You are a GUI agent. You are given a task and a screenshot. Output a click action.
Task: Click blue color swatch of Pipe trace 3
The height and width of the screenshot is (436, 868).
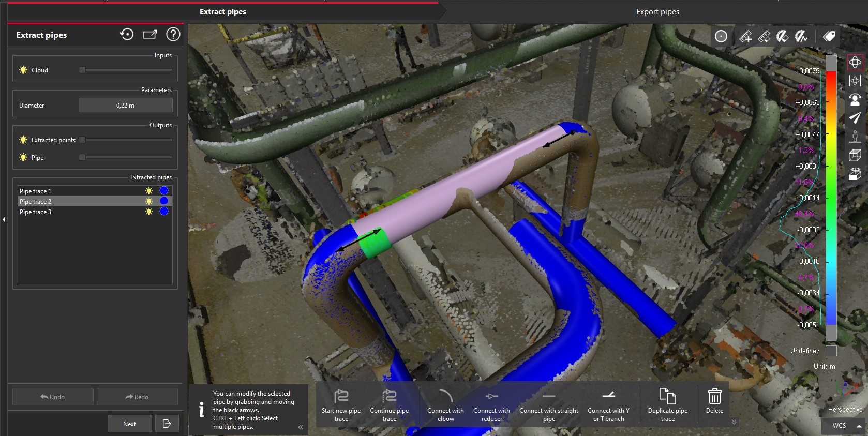(164, 212)
